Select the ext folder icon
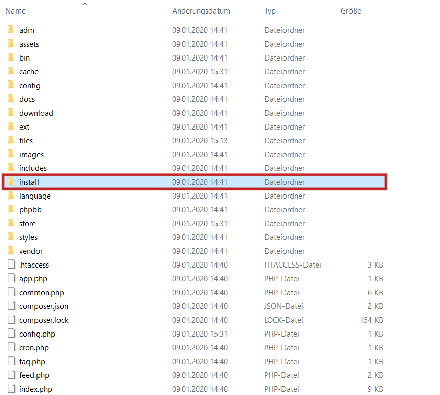 [11, 126]
